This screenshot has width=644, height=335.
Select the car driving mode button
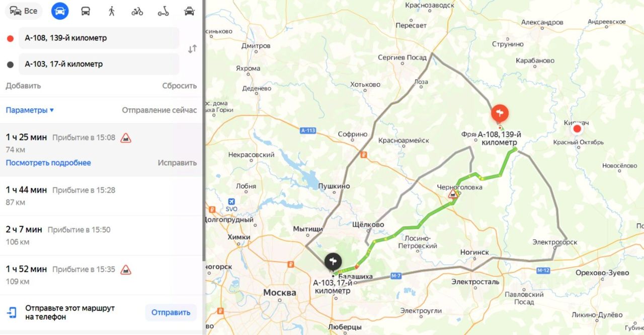point(60,11)
